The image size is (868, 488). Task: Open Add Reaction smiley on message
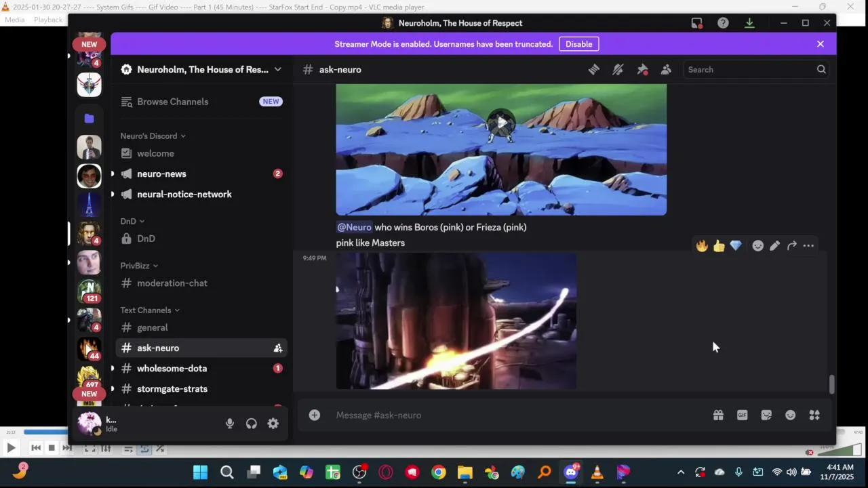pos(758,246)
